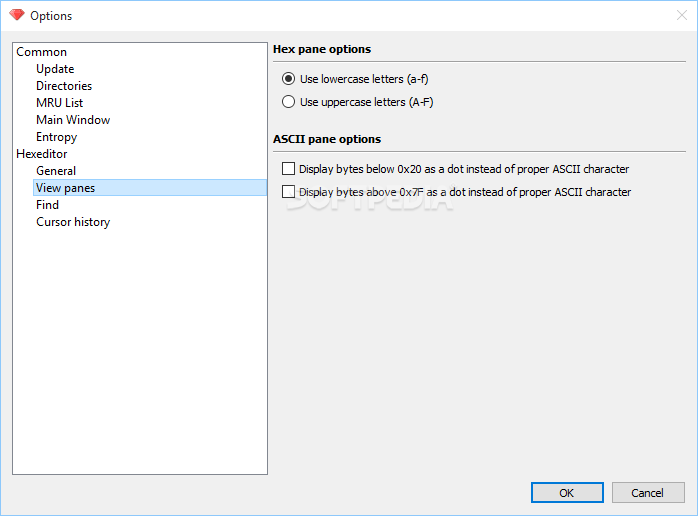Confirm changes with the OK button

(x=567, y=492)
